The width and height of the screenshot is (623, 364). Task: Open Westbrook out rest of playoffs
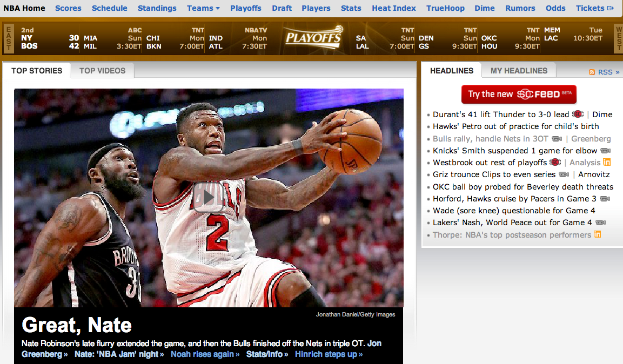[490, 163]
